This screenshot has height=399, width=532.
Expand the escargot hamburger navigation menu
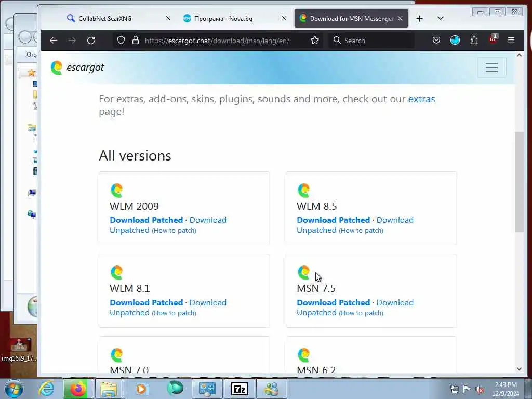point(491,68)
